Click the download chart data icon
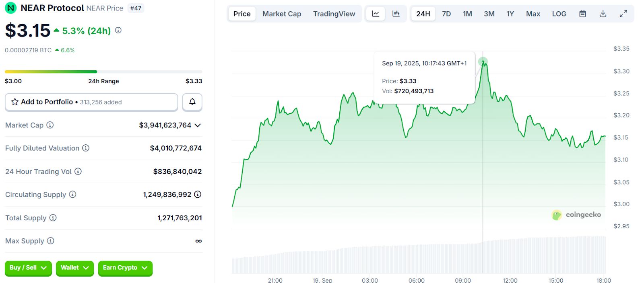This screenshot has height=283, width=644. 603,14
